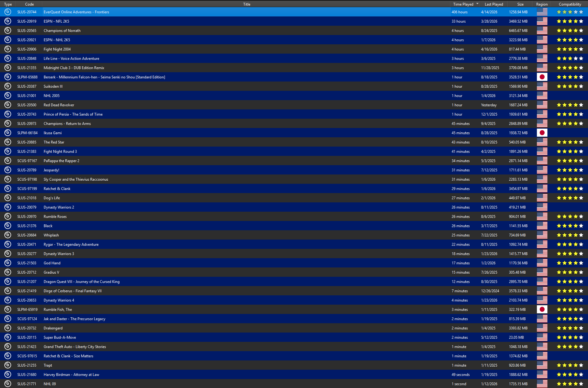Click the '406 hours' time played value
The image size is (588, 388).
pos(459,12)
